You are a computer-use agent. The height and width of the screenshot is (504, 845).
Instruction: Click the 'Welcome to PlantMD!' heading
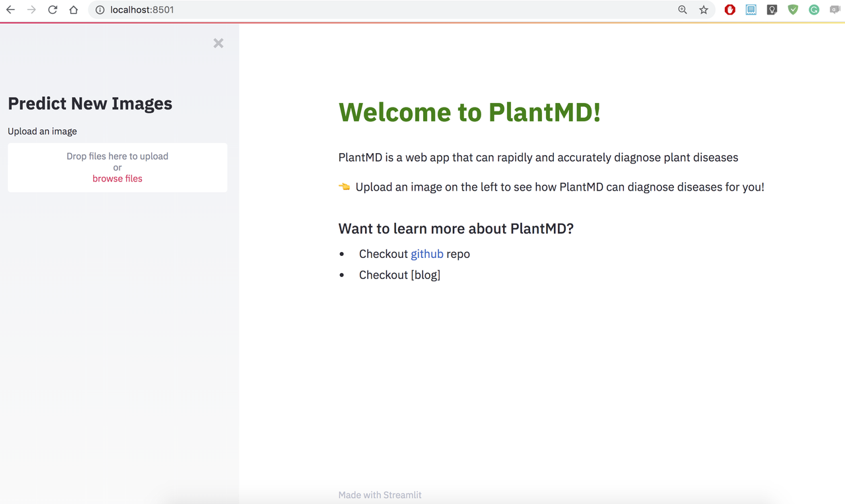(469, 112)
